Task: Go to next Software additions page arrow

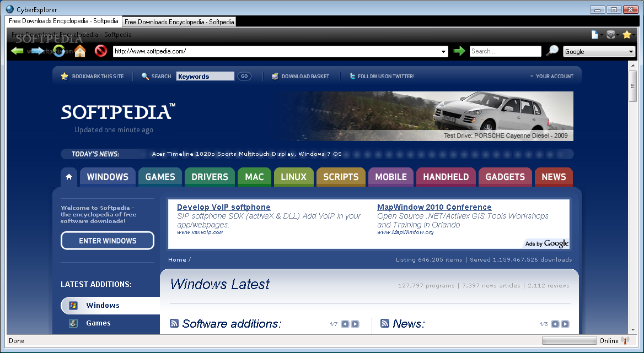Action: (x=355, y=324)
